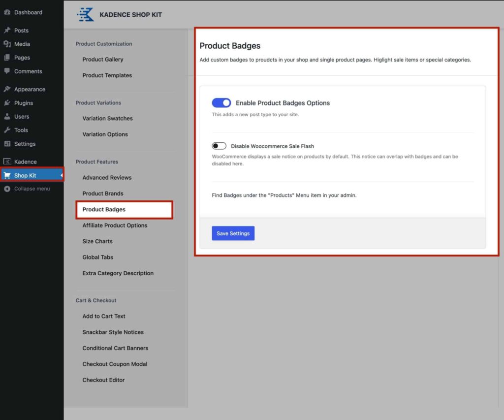Open Advanced Reviews settings

[x=107, y=178]
